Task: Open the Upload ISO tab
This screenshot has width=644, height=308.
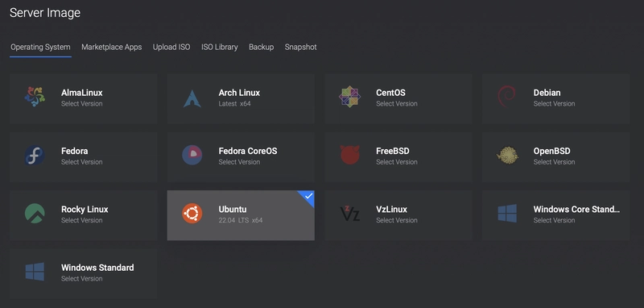Action: pos(171,47)
